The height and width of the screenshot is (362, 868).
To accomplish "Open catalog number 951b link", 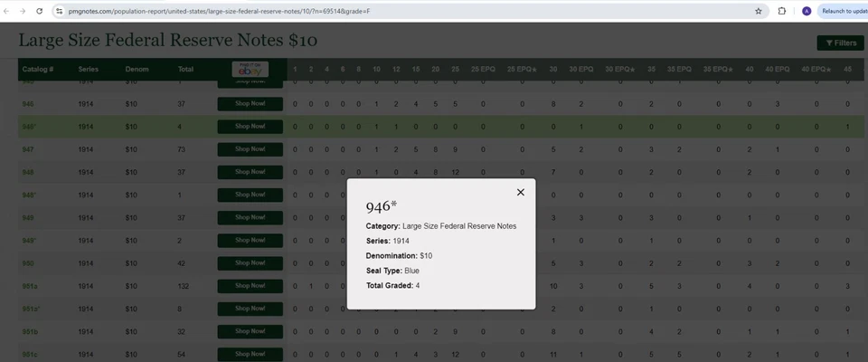I will click(30, 331).
